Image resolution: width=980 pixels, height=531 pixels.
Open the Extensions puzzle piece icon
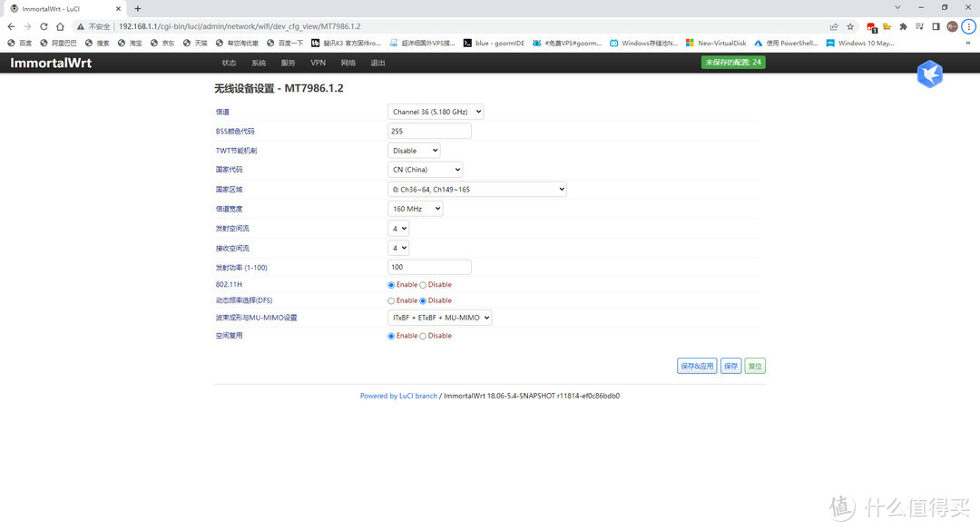point(903,26)
